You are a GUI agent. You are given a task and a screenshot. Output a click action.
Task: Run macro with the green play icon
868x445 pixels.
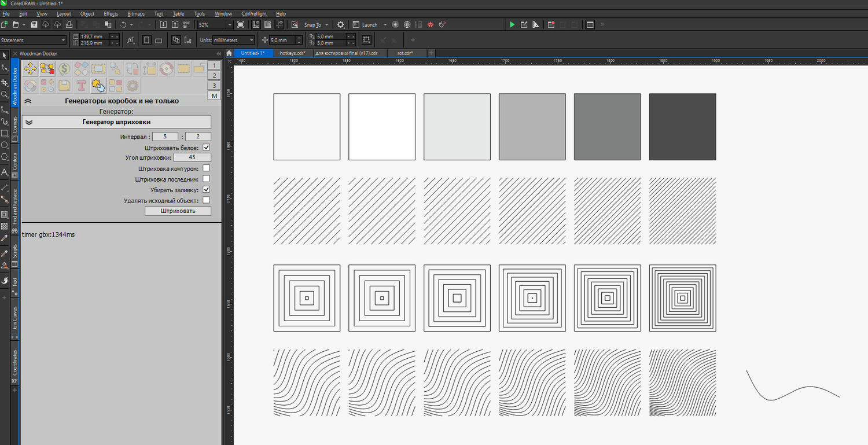[512, 24]
